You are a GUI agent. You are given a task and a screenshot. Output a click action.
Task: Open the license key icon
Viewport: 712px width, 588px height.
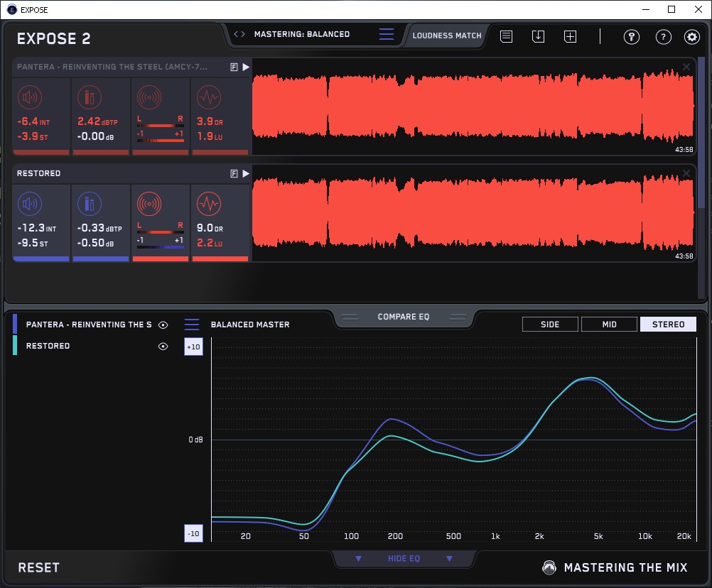631,37
